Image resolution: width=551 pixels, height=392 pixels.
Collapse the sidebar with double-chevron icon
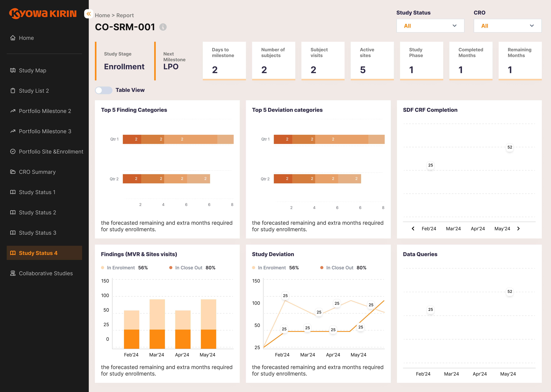tap(89, 14)
